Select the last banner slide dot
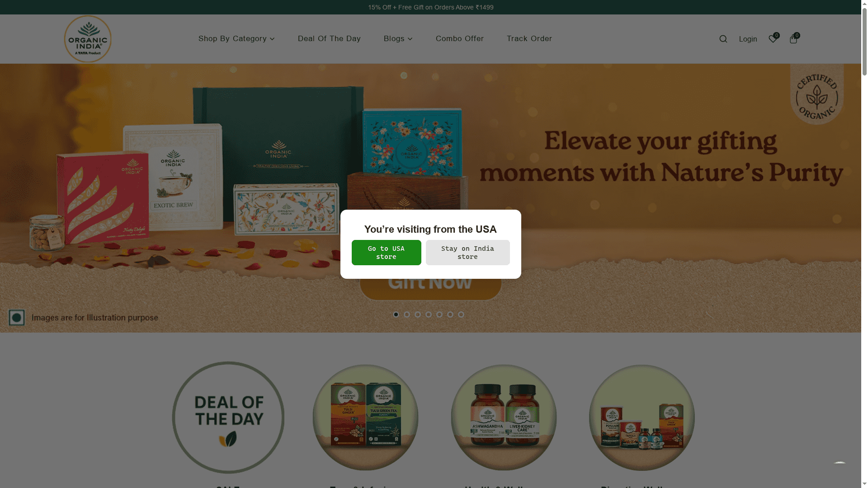Screen dimensions: 868x488 click(461, 314)
